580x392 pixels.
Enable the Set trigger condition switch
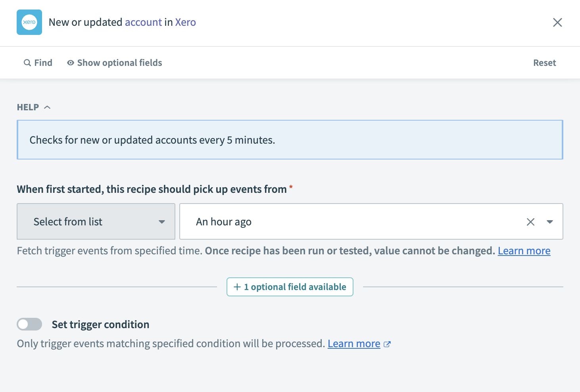coord(29,324)
